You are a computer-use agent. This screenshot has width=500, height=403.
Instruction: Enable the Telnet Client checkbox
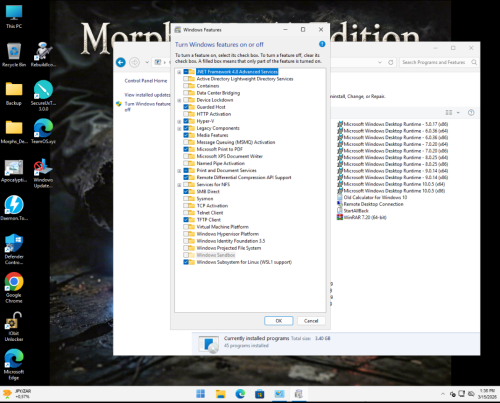pyautogui.click(x=186, y=213)
